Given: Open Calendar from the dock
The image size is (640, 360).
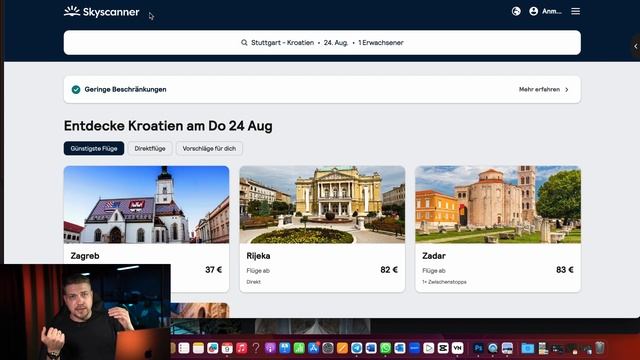Looking at the screenshot, I should (227, 348).
